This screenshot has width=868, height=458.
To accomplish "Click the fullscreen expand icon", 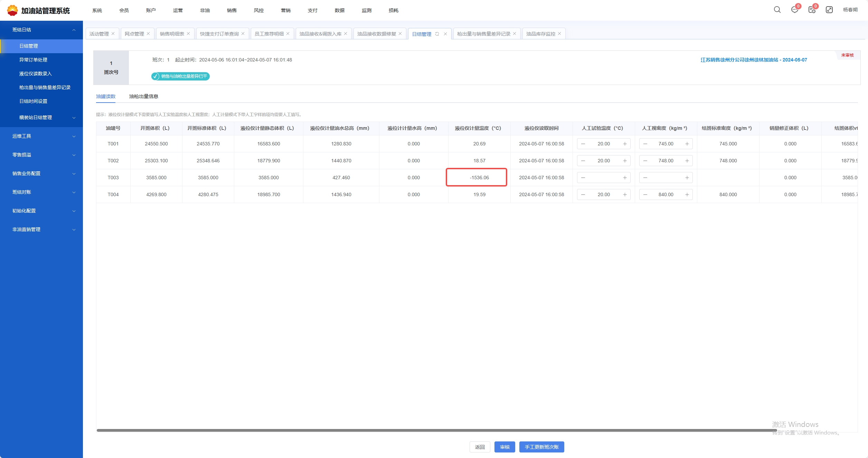I will [x=829, y=10].
